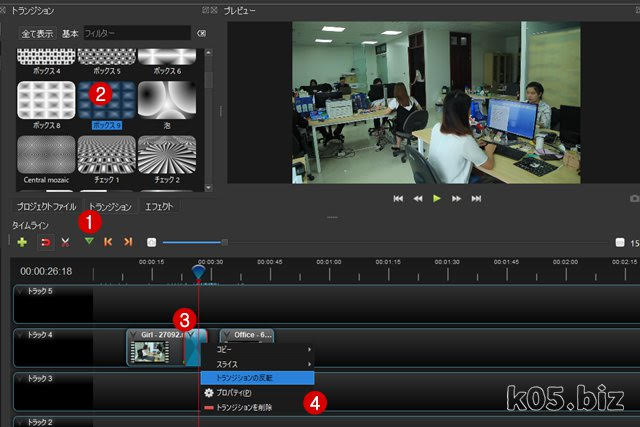This screenshot has height=427, width=640.
Task: Select the ボックス 5 transition
Action: [107, 57]
